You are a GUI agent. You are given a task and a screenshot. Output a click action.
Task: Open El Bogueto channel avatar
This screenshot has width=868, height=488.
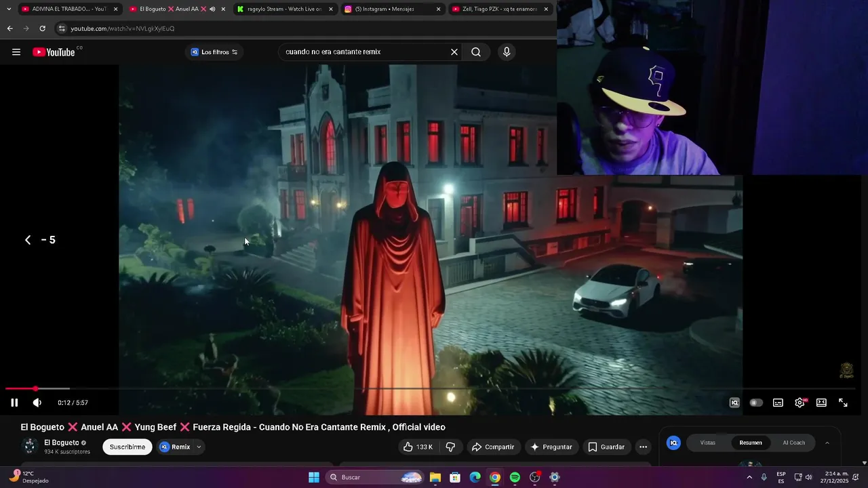point(29,446)
